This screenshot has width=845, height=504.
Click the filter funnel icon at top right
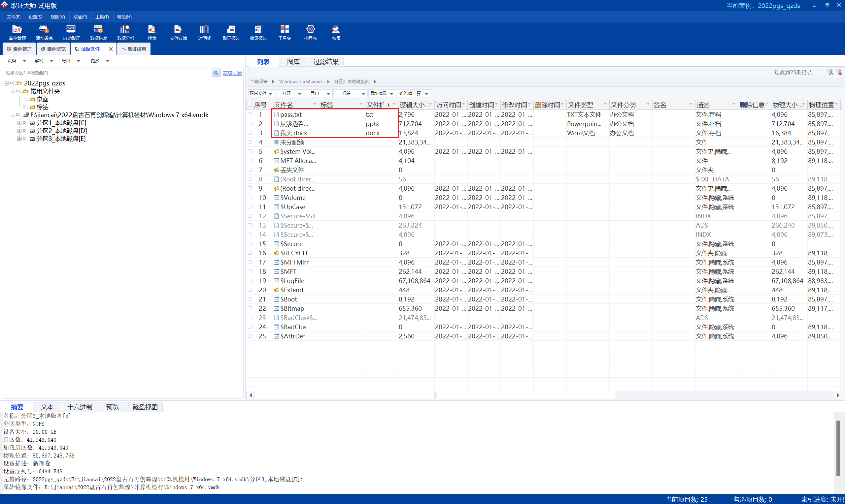(x=829, y=72)
